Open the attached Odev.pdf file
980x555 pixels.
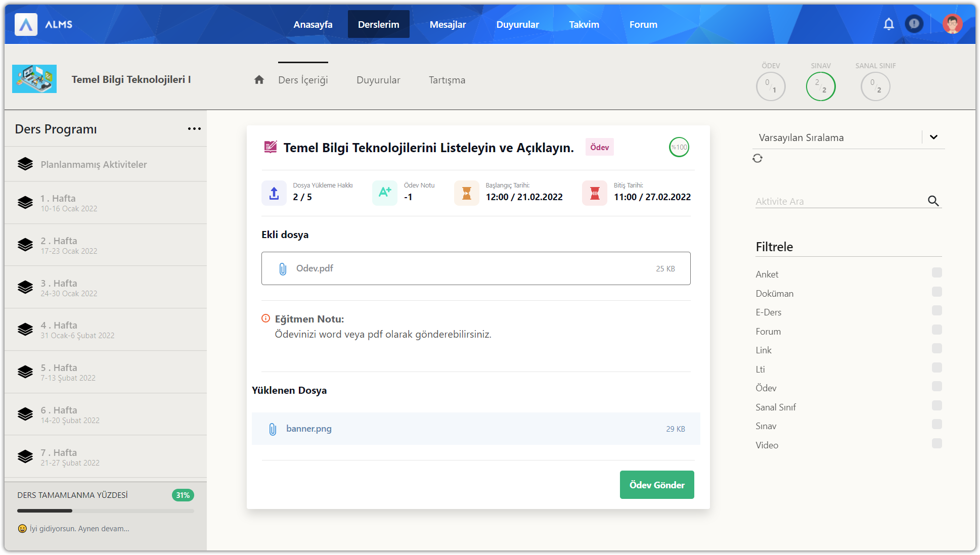pos(315,268)
